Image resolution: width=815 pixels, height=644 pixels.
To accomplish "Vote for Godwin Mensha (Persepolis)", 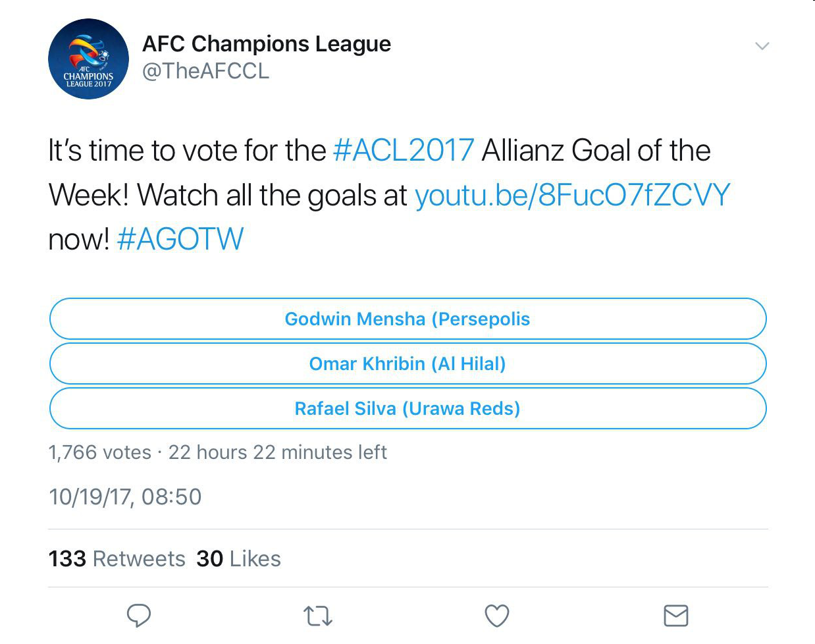I will click(x=407, y=319).
